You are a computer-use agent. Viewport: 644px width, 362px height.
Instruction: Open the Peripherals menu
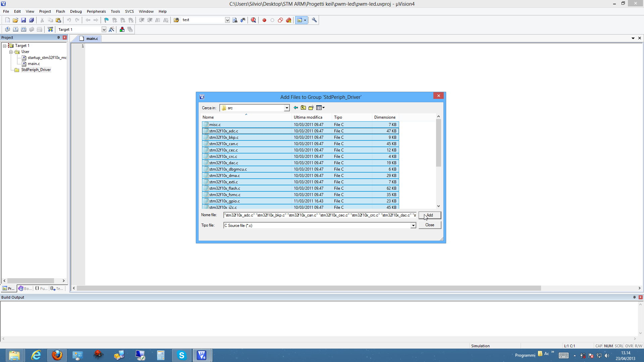pos(96,11)
